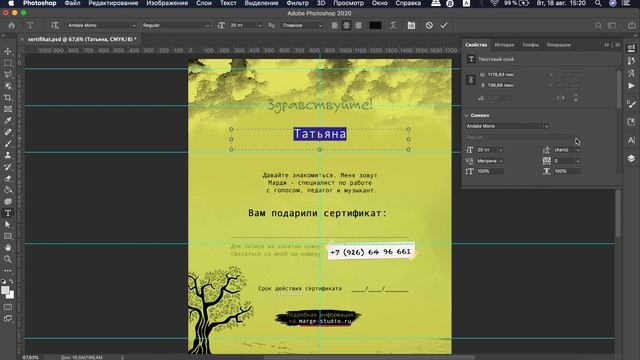Select the Eraser tool
The height and width of the screenshot is (360, 640).
8,178
